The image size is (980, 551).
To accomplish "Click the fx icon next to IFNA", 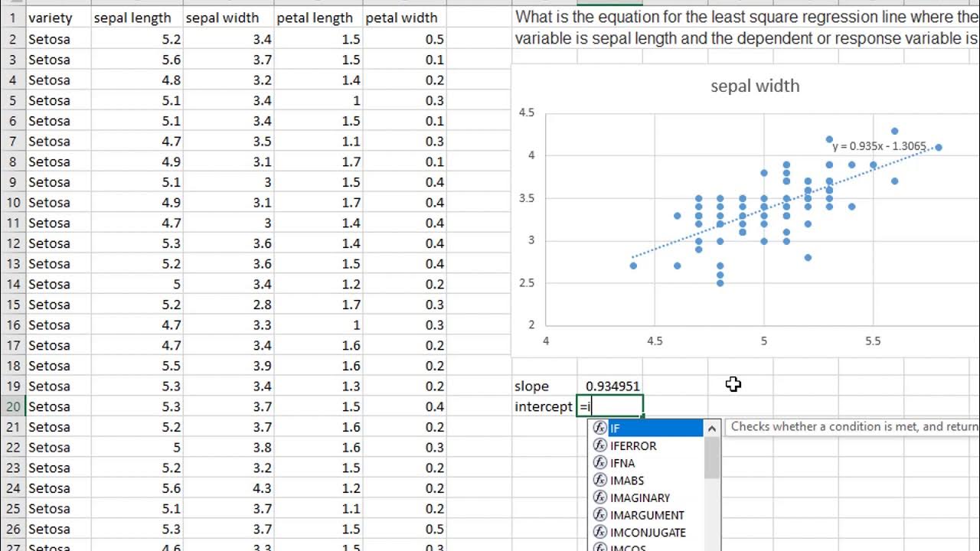I will point(600,463).
